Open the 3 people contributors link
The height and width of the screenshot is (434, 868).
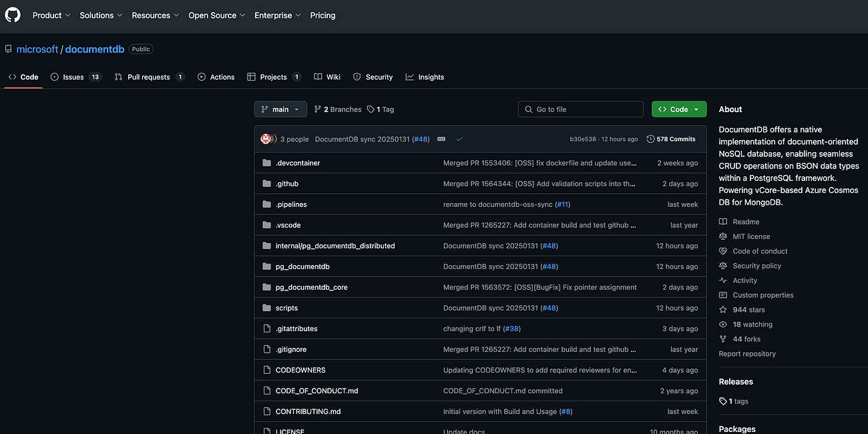pyautogui.click(x=294, y=139)
